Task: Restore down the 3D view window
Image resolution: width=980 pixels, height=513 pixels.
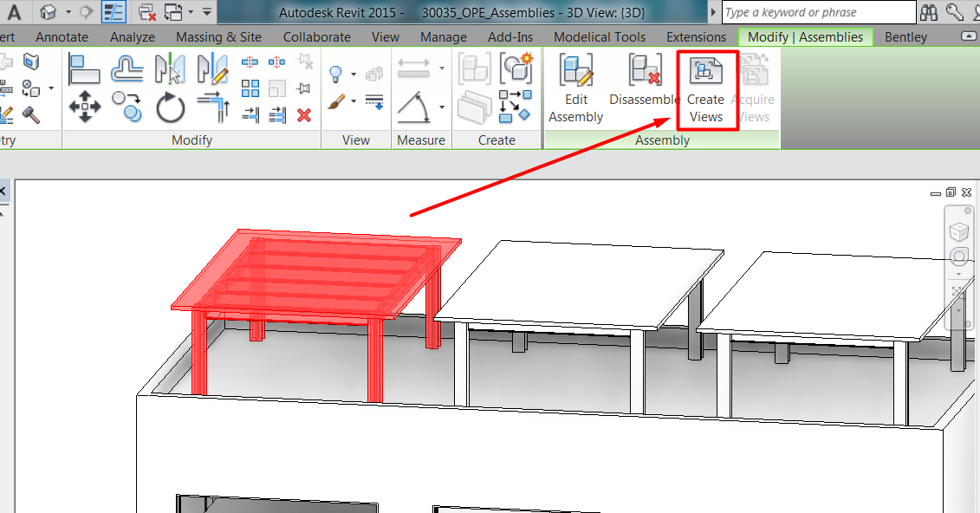Action: [951, 192]
